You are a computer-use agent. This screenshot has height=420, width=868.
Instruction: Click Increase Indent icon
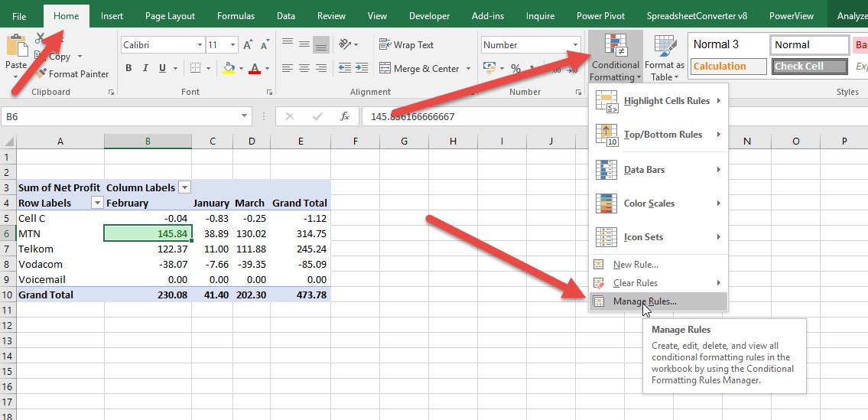(362, 68)
